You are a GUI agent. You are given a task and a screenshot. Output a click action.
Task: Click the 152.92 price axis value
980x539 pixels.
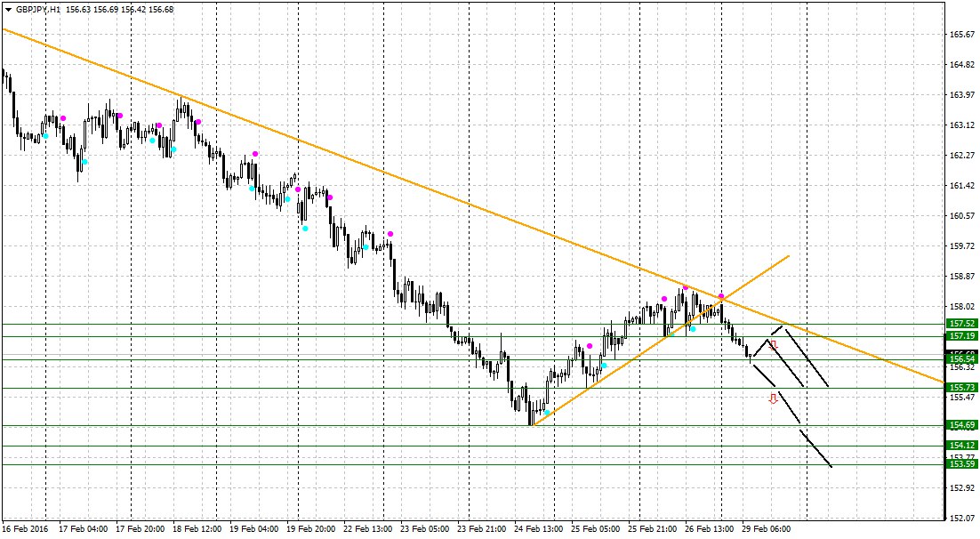962,487
